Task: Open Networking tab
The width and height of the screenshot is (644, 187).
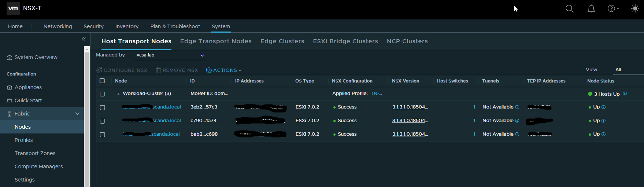Action: tap(58, 26)
